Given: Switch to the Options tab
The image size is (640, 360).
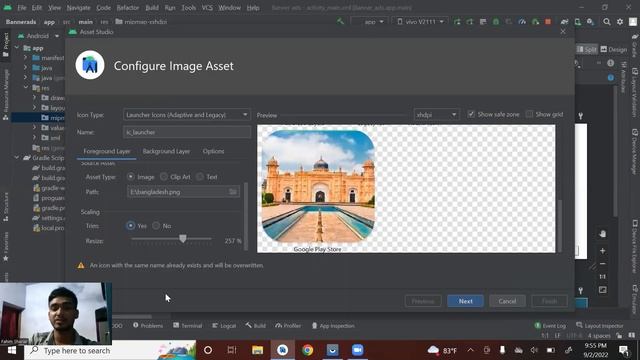Looking at the screenshot, I should click(x=213, y=151).
